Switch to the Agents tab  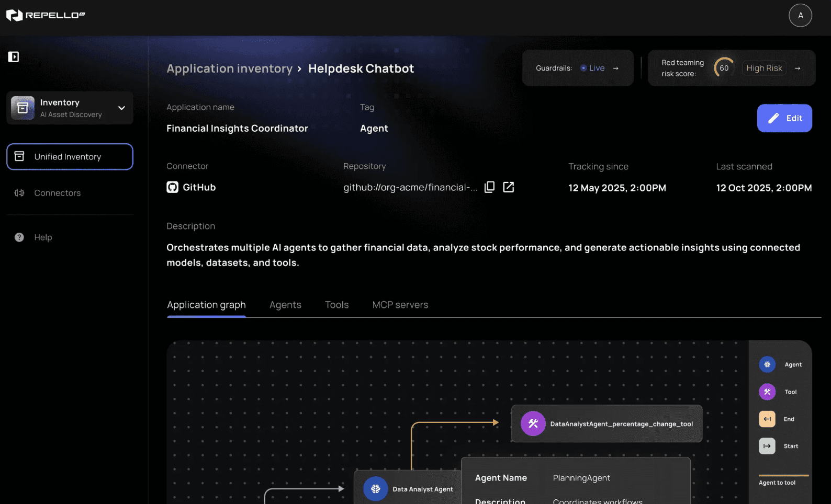point(285,305)
